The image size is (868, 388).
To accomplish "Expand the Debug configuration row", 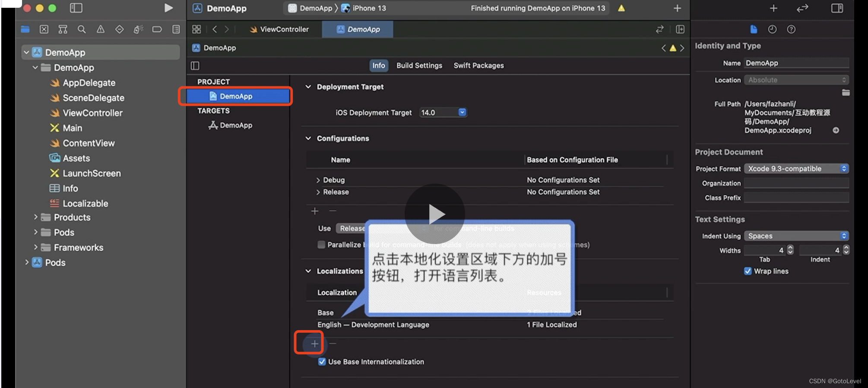I will click(x=318, y=180).
